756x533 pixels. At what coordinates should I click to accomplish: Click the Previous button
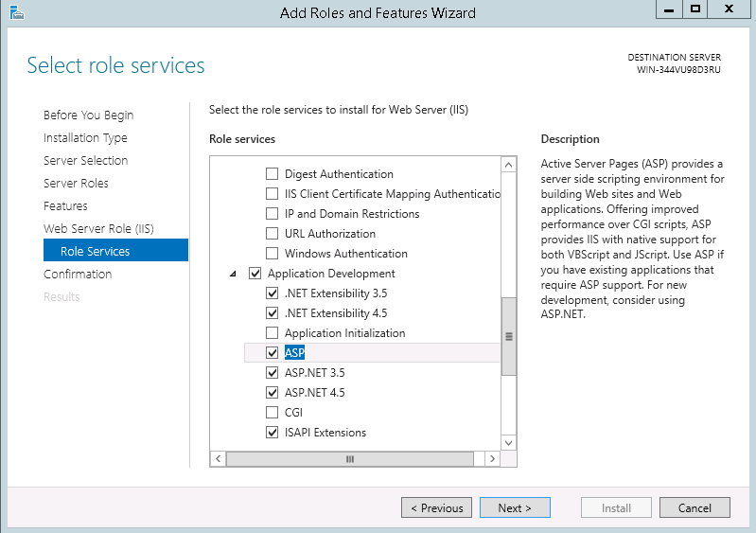[436, 508]
